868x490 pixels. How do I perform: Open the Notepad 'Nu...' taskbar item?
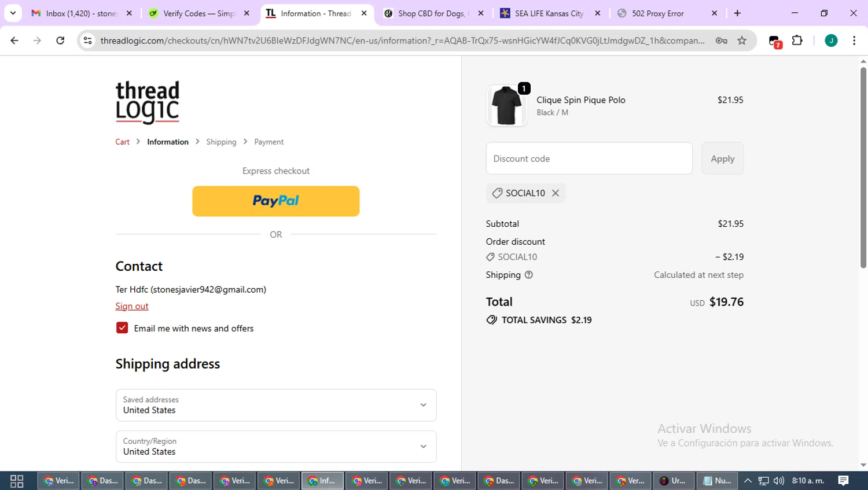click(717, 481)
